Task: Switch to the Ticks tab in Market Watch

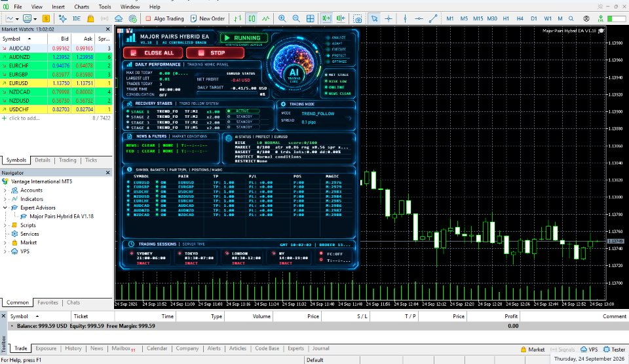Action: (x=91, y=160)
